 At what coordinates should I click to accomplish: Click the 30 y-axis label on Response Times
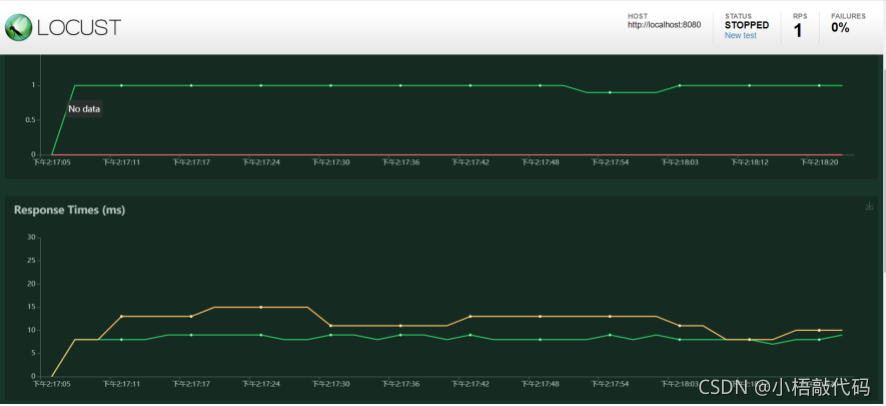[32, 238]
